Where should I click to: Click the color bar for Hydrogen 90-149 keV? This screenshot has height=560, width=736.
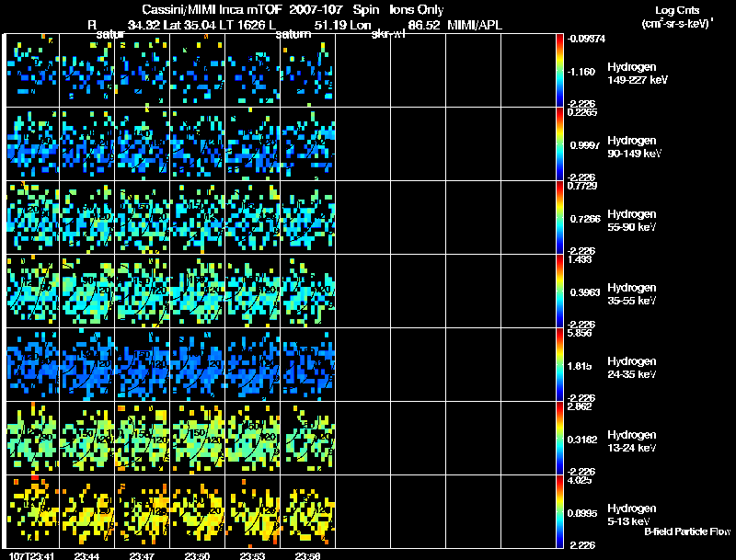coord(560,144)
